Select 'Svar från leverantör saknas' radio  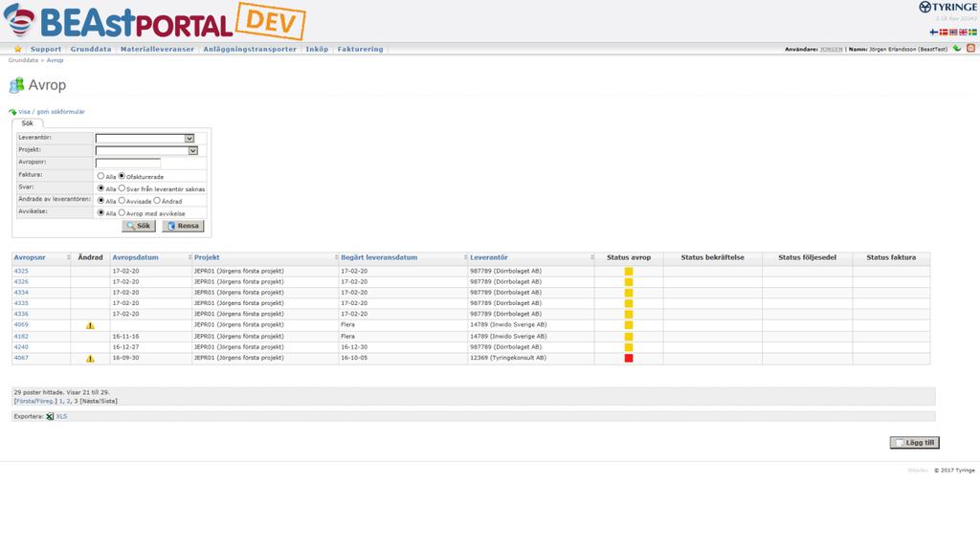coord(122,188)
